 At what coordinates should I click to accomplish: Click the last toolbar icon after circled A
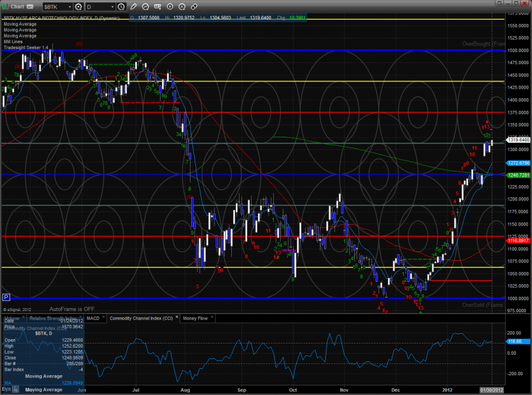(194, 7)
